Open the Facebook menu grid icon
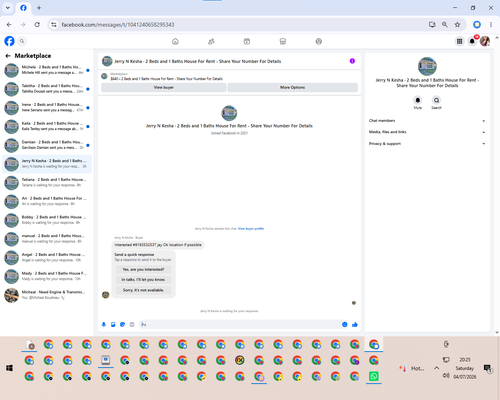The width and height of the screenshot is (500, 400). point(459,41)
